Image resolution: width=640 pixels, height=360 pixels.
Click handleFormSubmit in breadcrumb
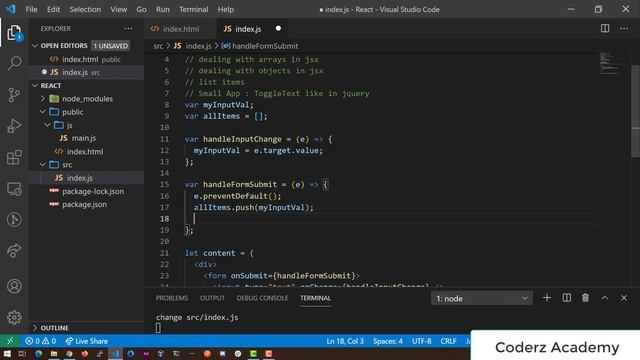(x=264, y=46)
